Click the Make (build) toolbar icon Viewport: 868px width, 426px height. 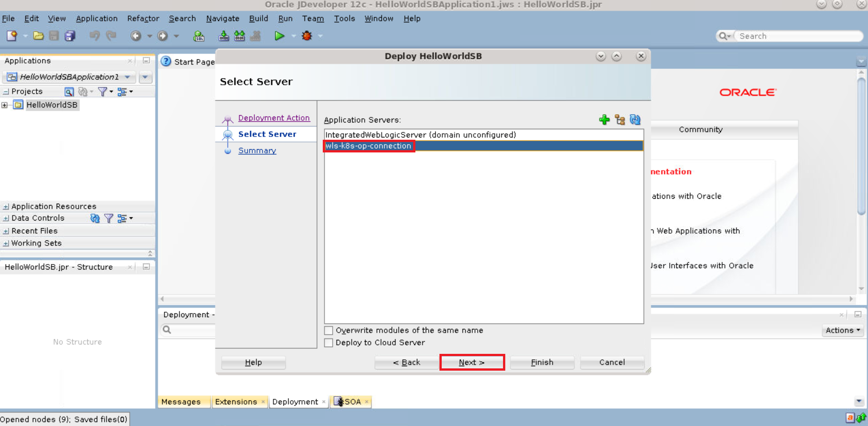click(224, 36)
